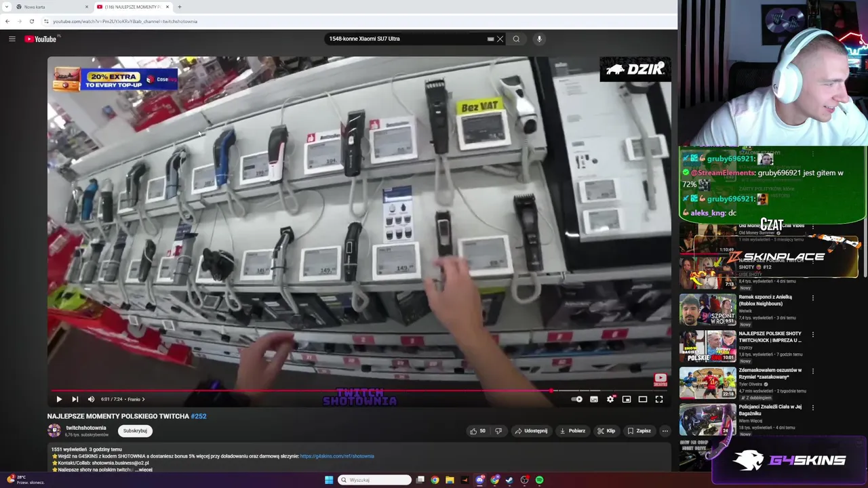Screen dimensions: 868x488
Task: Save the video with Zapisz
Action: (x=639, y=430)
